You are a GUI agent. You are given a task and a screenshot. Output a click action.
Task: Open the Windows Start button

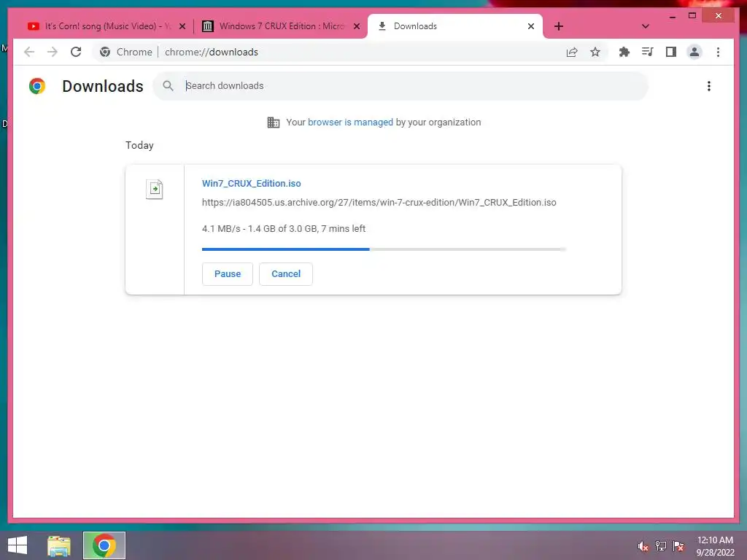tap(18, 545)
